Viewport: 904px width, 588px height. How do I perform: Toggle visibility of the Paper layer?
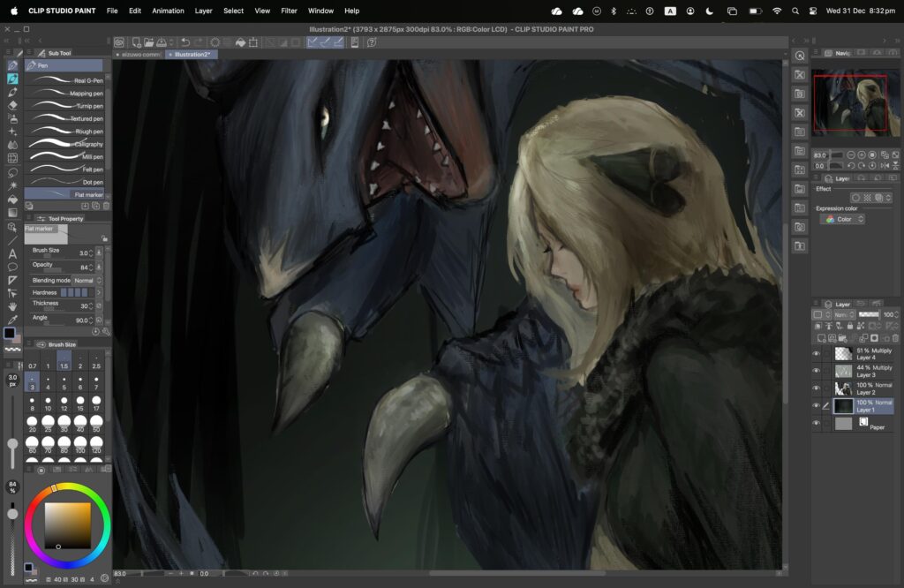(815, 422)
